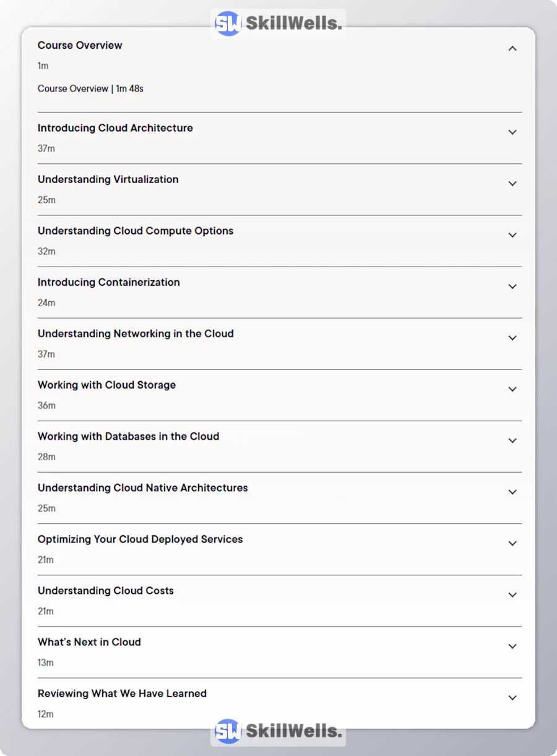557x756 pixels.
Task: Open the Understanding Cloud Compute Options chevron
Action: (512, 234)
